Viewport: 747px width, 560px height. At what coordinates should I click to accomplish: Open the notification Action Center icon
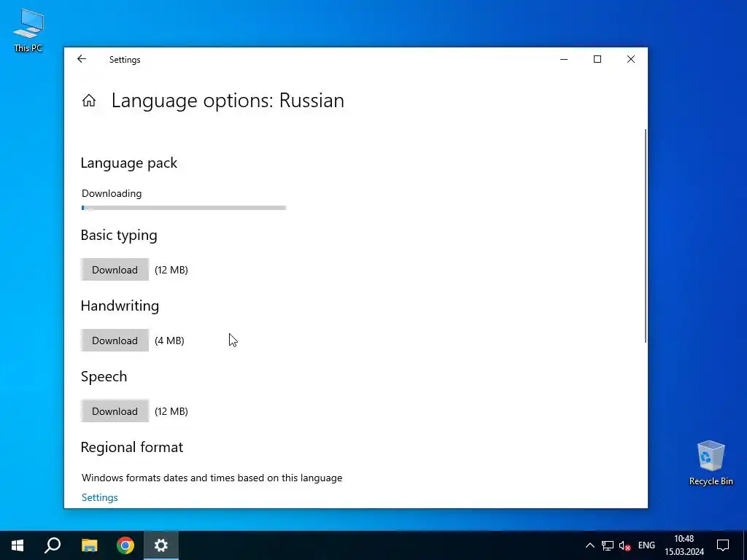[x=723, y=545]
